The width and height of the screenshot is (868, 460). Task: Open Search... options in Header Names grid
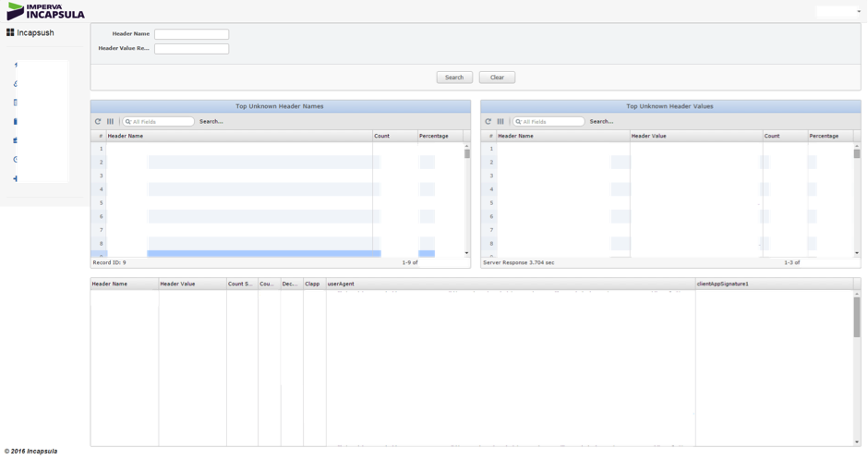[211, 121]
